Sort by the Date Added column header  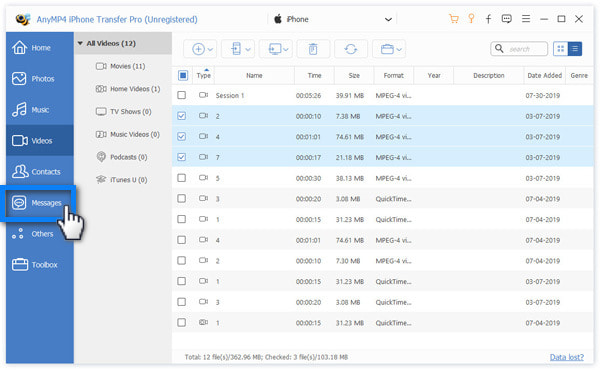pyautogui.click(x=545, y=75)
